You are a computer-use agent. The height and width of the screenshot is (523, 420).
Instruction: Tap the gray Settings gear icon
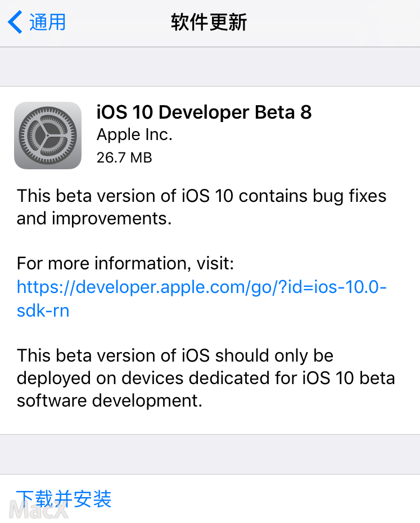pyautogui.click(x=48, y=136)
